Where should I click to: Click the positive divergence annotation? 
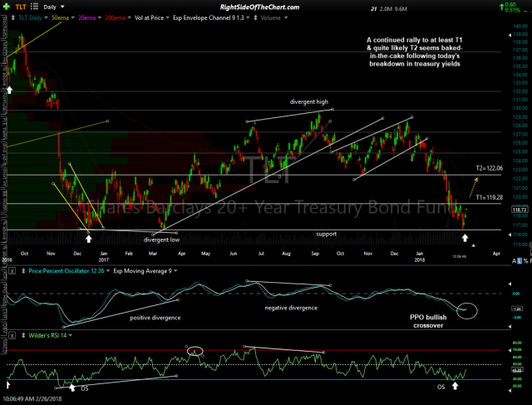[155, 318]
